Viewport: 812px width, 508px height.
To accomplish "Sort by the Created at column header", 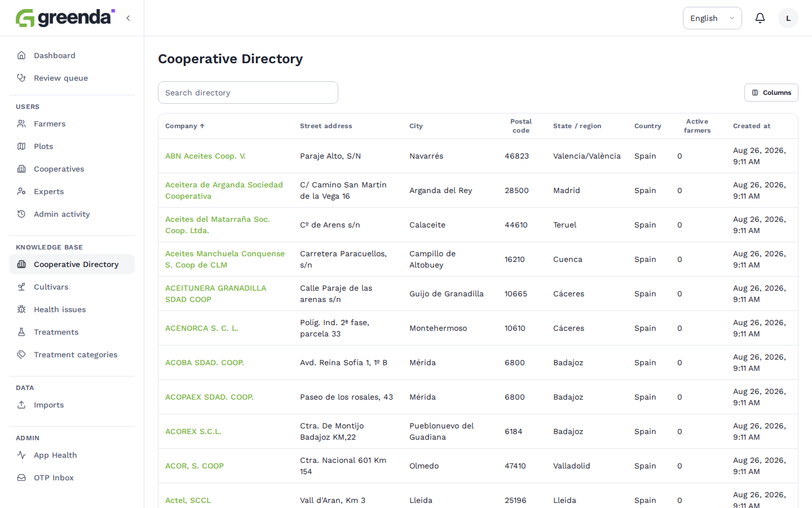I will point(752,126).
